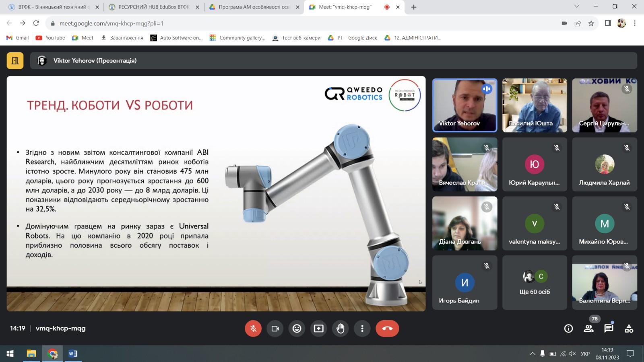Switch to the РЕСУРСНИЙ HUB EduBox tab

click(x=153, y=7)
